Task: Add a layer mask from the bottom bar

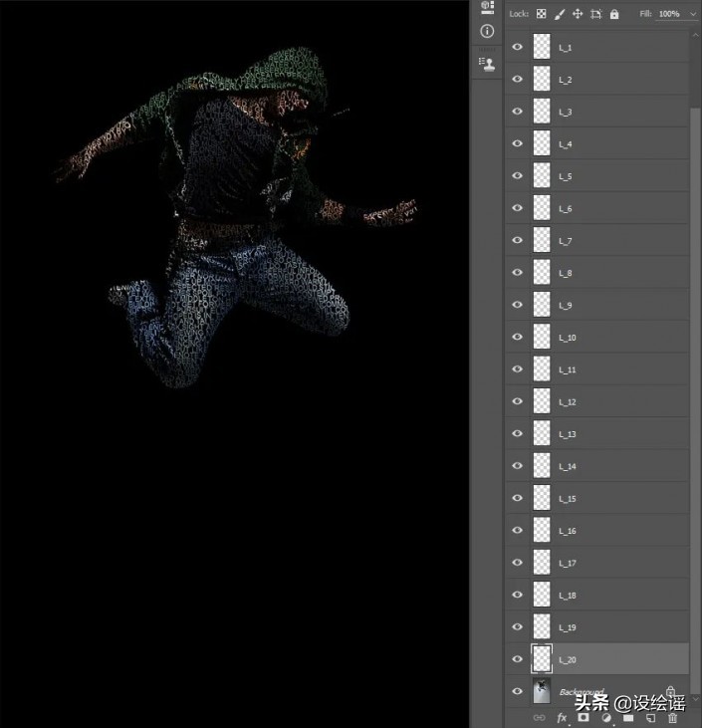Action: tap(584, 717)
